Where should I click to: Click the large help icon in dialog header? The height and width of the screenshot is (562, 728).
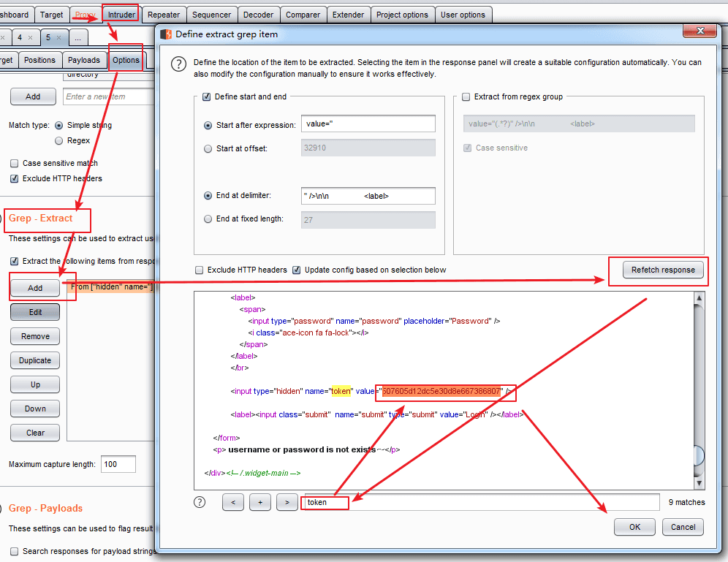[x=179, y=64]
